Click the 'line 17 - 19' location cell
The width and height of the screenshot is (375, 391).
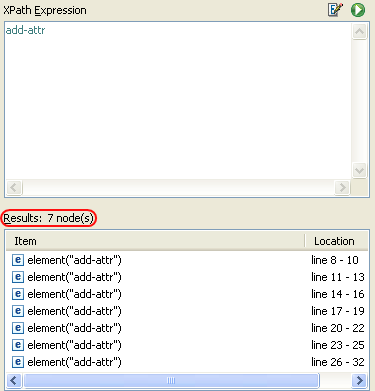tap(338, 311)
